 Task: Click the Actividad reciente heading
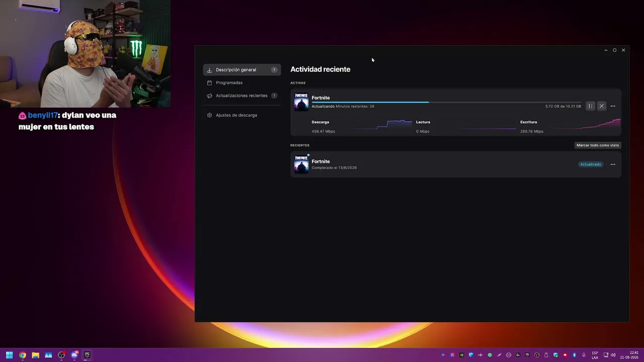click(x=320, y=69)
